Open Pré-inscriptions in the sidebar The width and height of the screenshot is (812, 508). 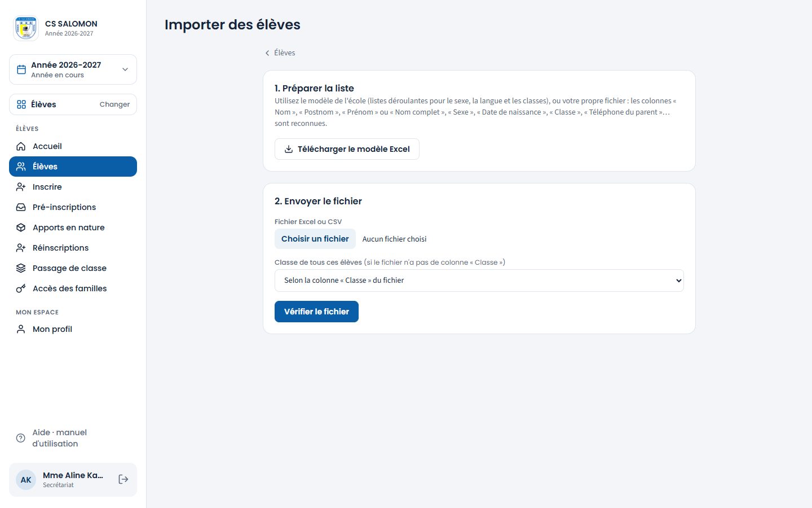(73, 207)
